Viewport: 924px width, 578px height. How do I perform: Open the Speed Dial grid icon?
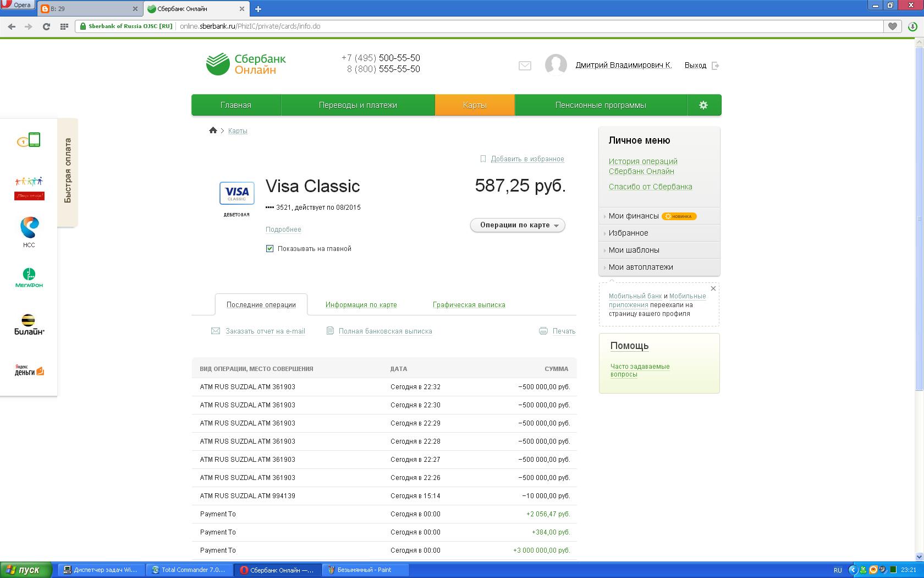[x=64, y=26]
